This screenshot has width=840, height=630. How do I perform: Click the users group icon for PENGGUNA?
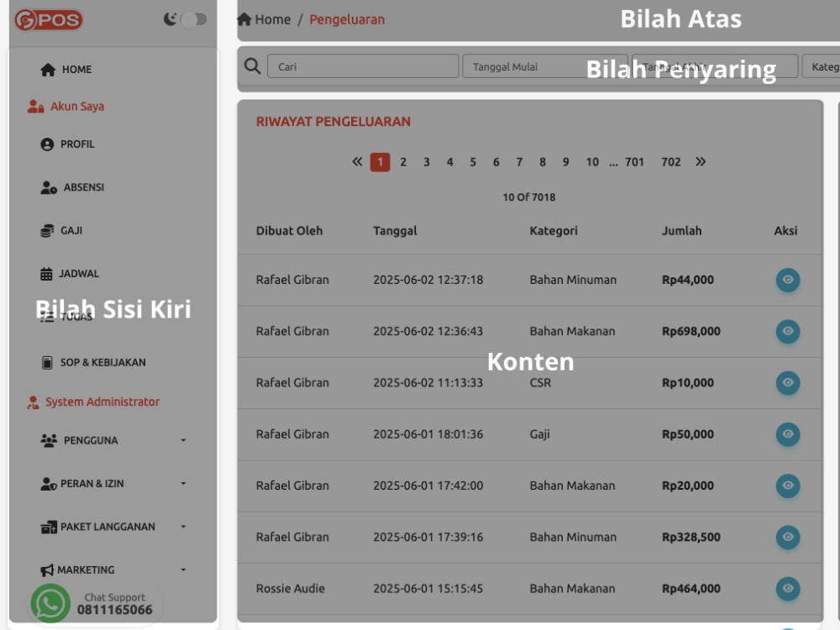pos(49,440)
